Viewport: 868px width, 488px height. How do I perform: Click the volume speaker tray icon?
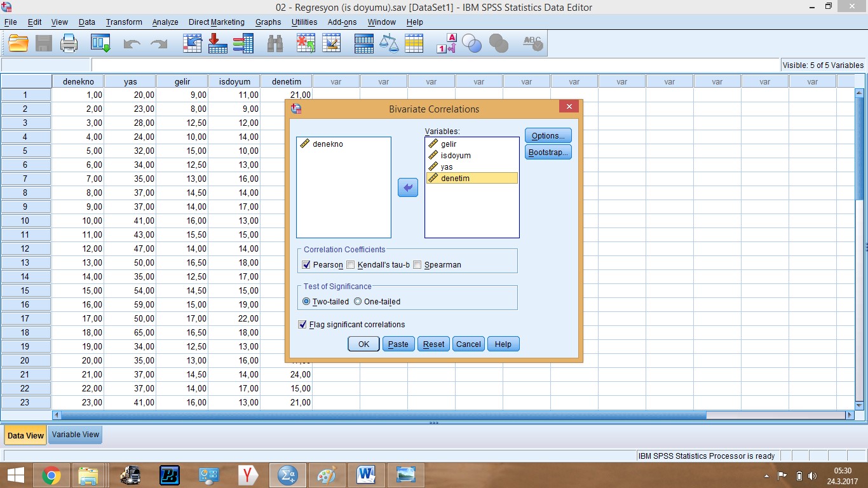point(811,476)
